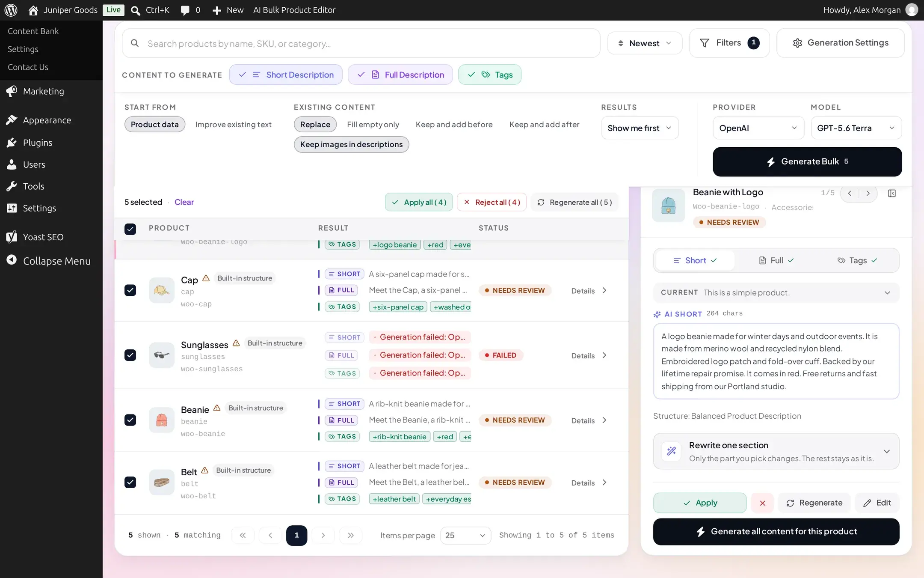Open Content Bank submenu item
This screenshot has width=924, height=578.
click(33, 31)
